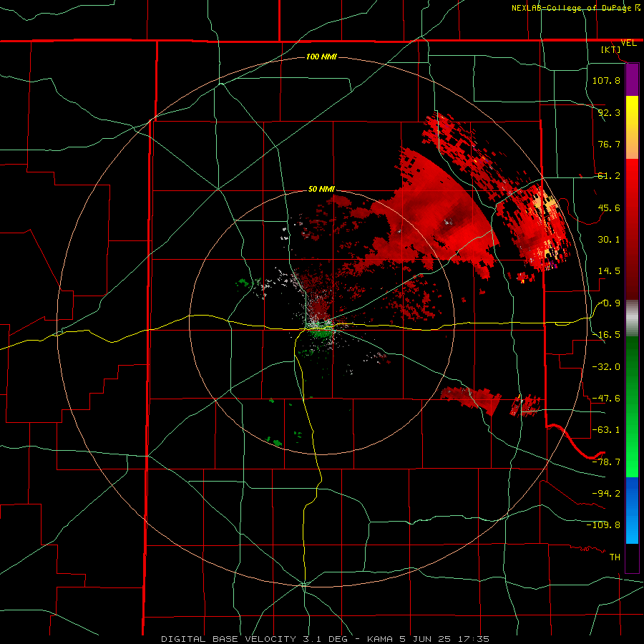Pick the dark blue color bar segment
644x644 pixels.
(632, 489)
